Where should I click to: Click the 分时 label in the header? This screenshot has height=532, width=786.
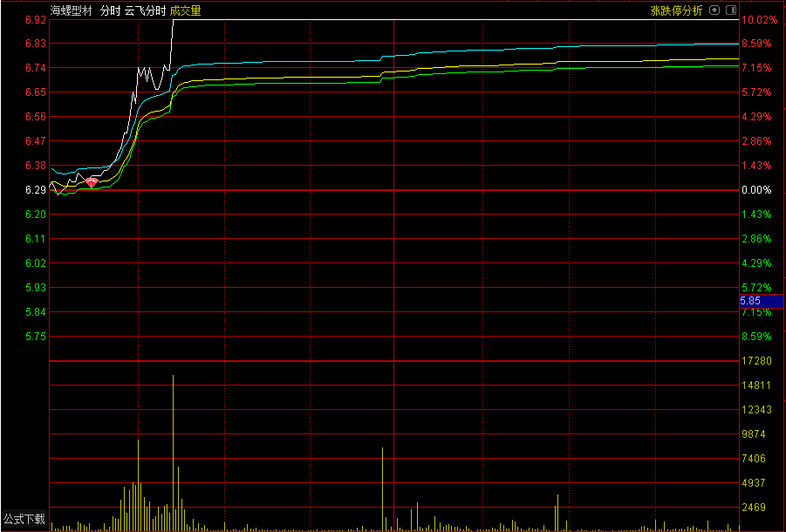coord(110,10)
